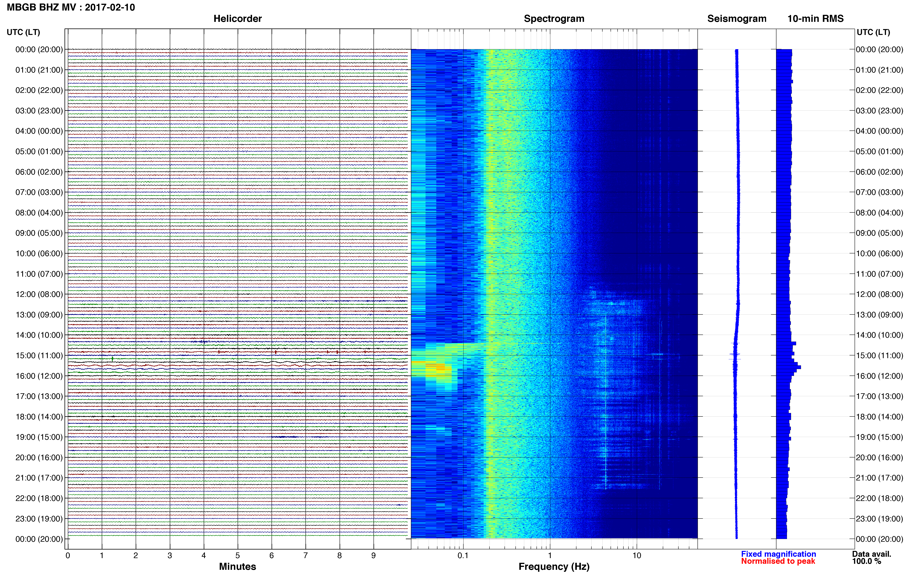Click the 'Data avail.' label
The image size is (924, 578).
pos(872,554)
